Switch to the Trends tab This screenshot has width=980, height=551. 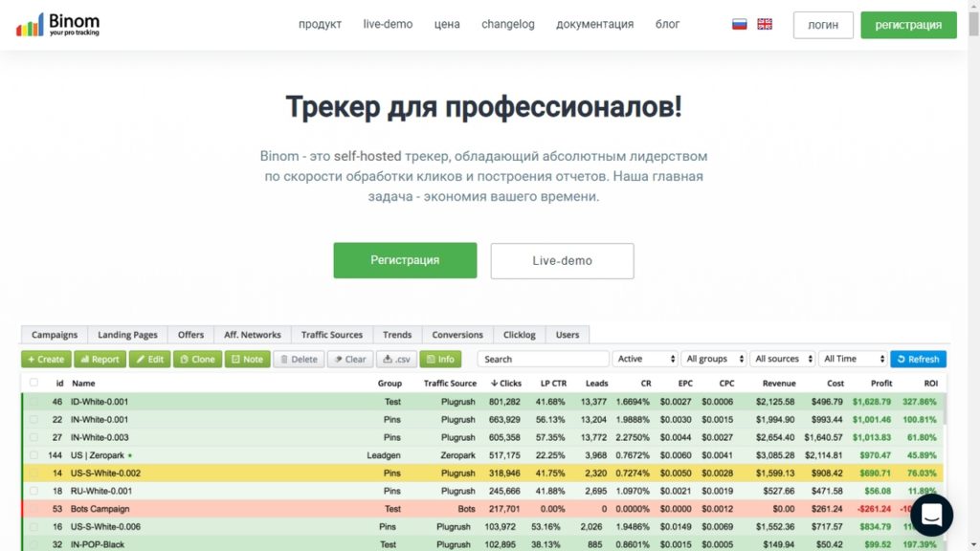(397, 335)
